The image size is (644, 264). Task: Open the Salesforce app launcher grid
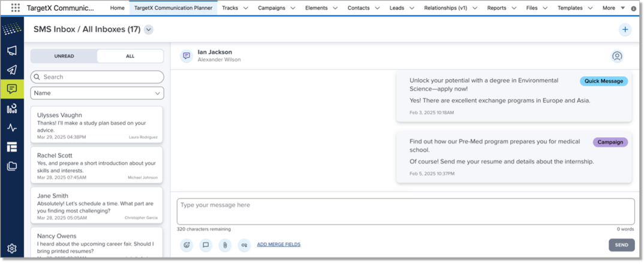point(15,8)
